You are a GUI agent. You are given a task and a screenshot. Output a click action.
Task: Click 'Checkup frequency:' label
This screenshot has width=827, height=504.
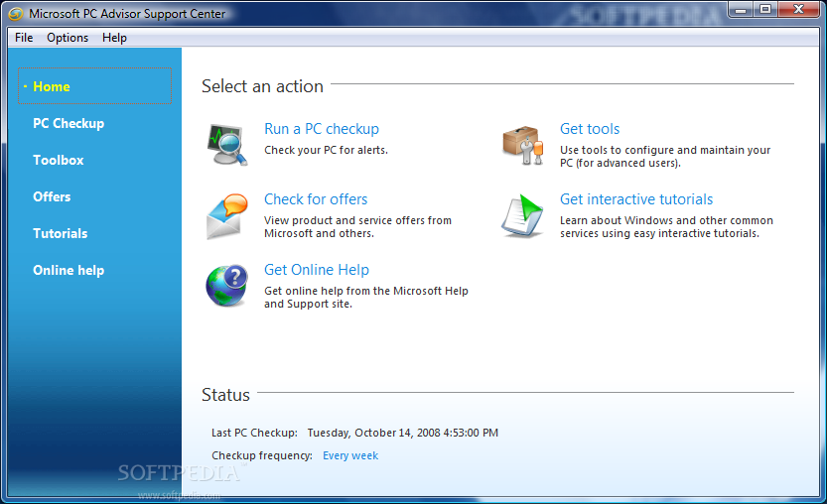[x=262, y=455]
